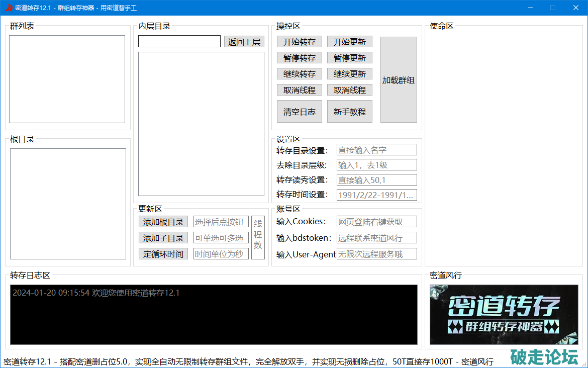This screenshot has width=588, height=368.
Task: Set loop time via 定循环时间
Action: (163, 254)
